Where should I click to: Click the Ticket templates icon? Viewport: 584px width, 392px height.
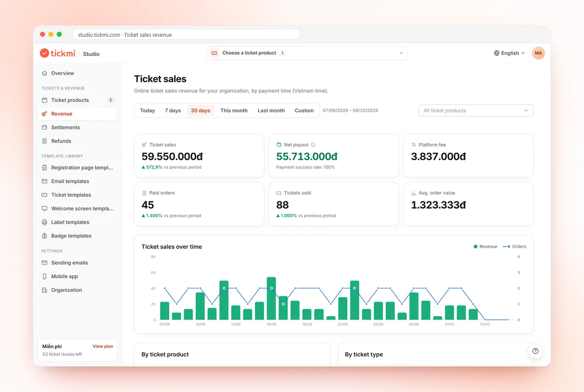(x=45, y=195)
